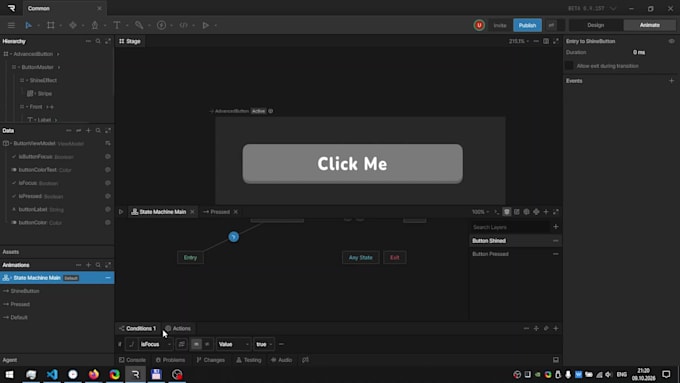The height and width of the screenshot is (383, 680).
Task: Open the isFocus property dropdown
Action: coord(156,344)
